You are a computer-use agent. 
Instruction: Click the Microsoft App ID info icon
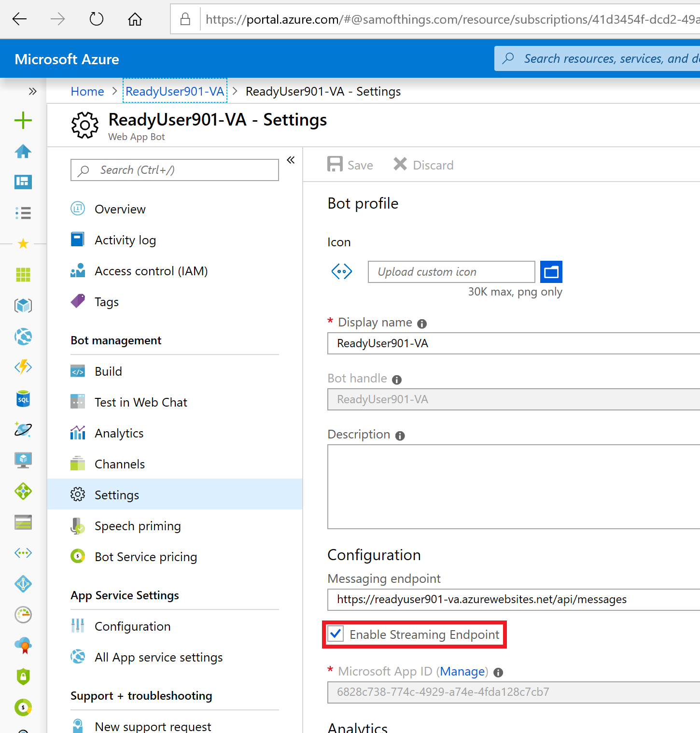[x=498, y=673]
